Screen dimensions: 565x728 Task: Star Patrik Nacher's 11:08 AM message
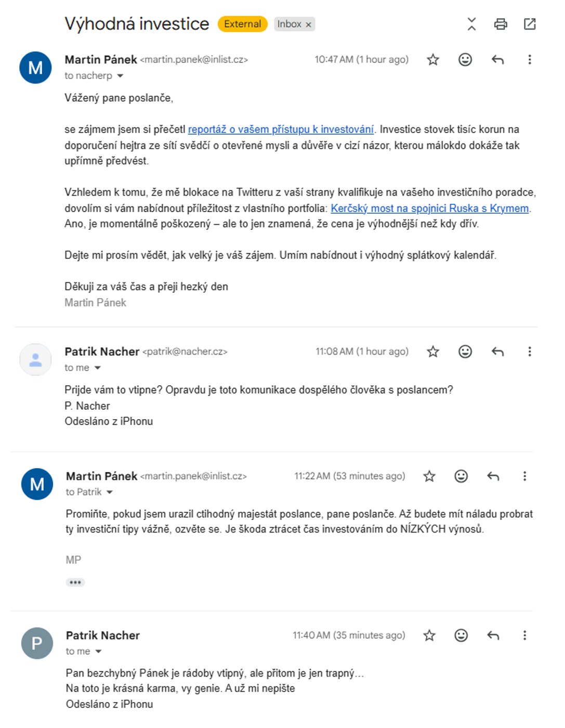coord(433,352)
